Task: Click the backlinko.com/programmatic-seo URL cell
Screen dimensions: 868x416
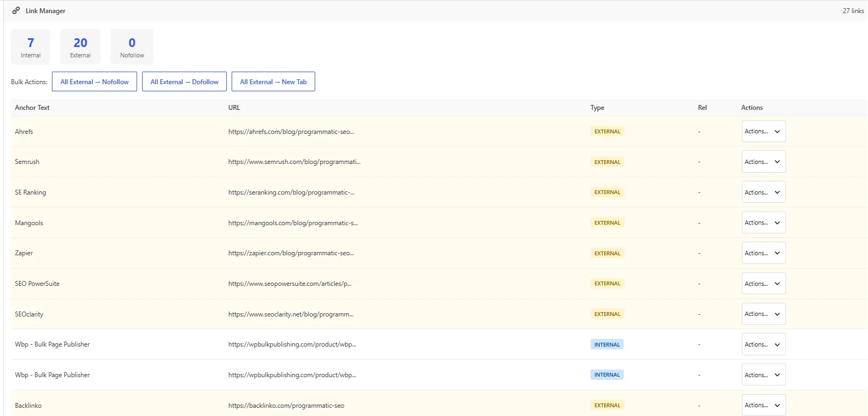Action: [x=286, y=406]
